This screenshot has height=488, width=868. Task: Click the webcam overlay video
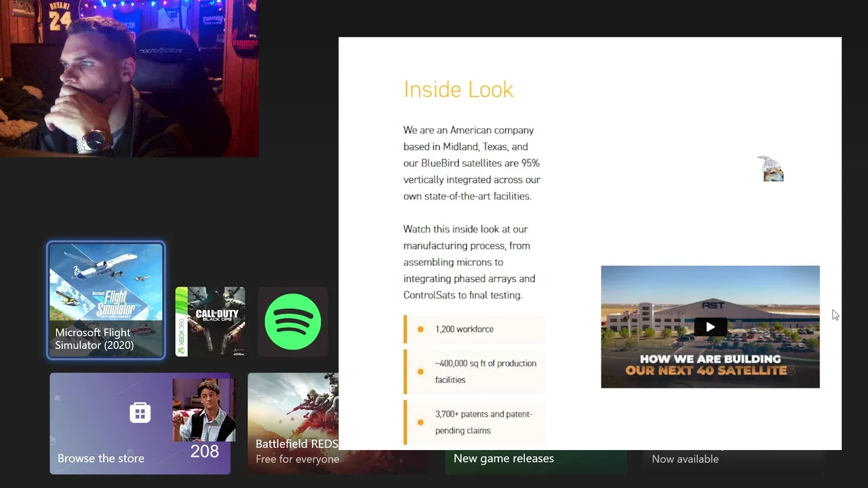(x=129, y=79)
